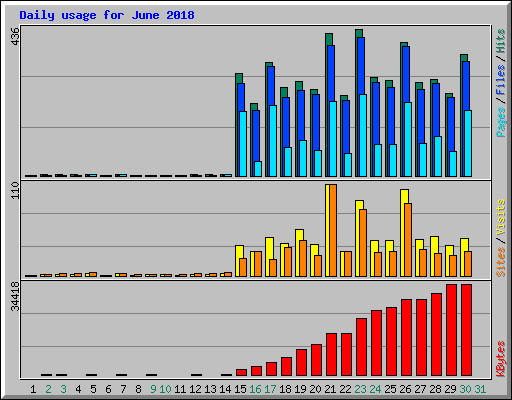
Task: Click the title 'Daily usage for June 2018'
Action: pyautogui.click(x=107, y=15)
